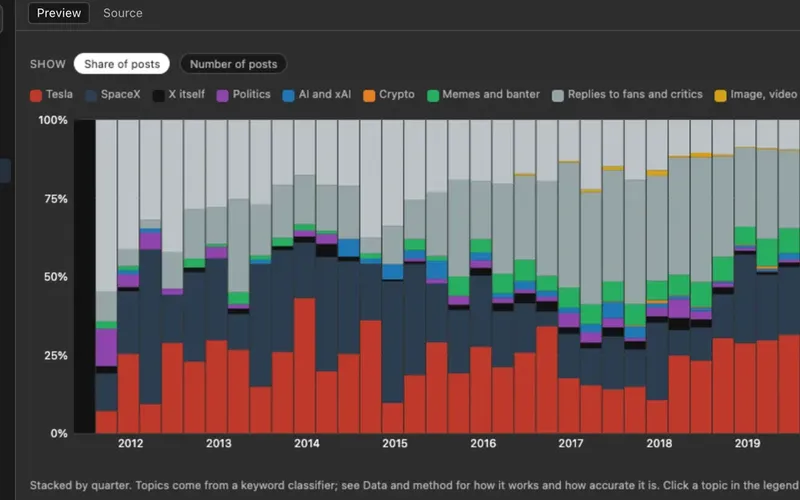Click the large purple Politics segment in first bar
Viewport: 800px width, 500px height.
click(106, 347)
